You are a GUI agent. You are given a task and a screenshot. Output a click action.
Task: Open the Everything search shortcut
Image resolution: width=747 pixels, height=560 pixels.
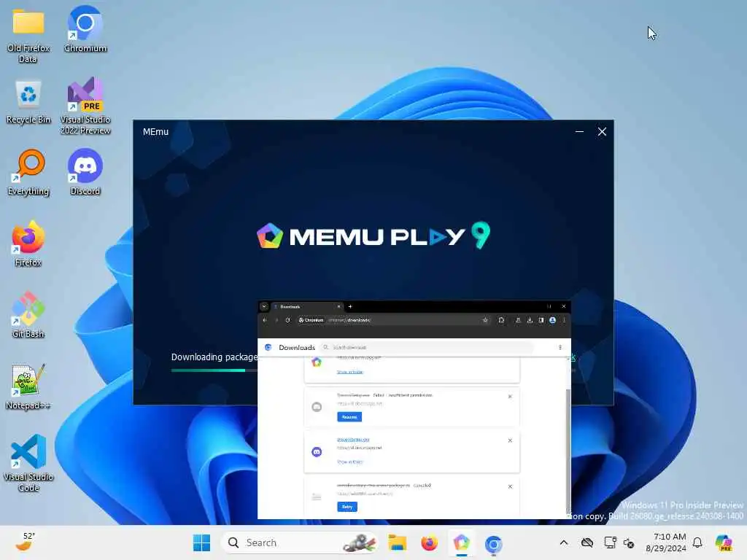point(28,172)
